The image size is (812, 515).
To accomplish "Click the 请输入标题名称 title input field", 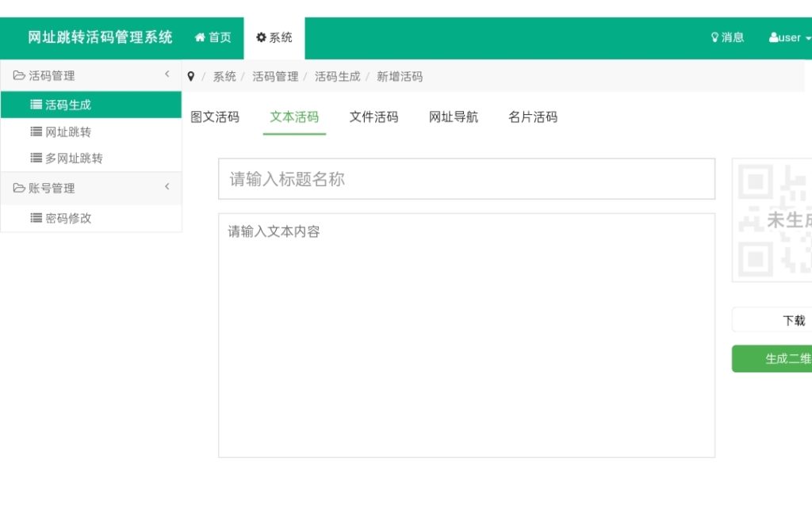I will pyautogui.click(x=466, y=179).
